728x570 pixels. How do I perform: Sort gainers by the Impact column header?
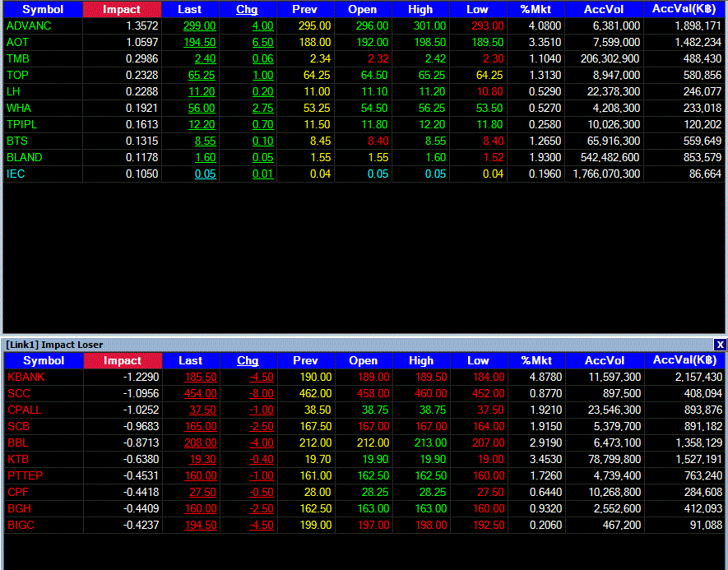pyautogui.click(x=122, y=9)
